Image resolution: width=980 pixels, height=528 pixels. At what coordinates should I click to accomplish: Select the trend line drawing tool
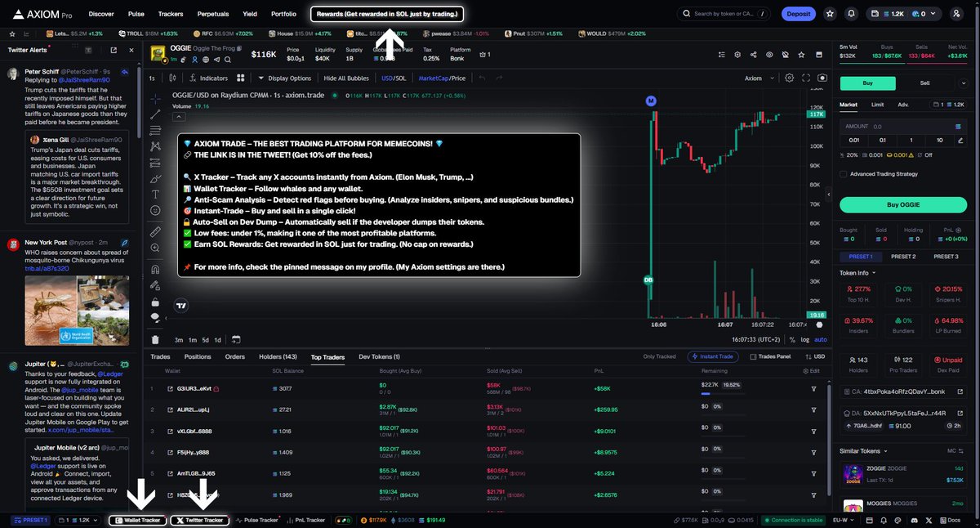click(x=155, y=114)
